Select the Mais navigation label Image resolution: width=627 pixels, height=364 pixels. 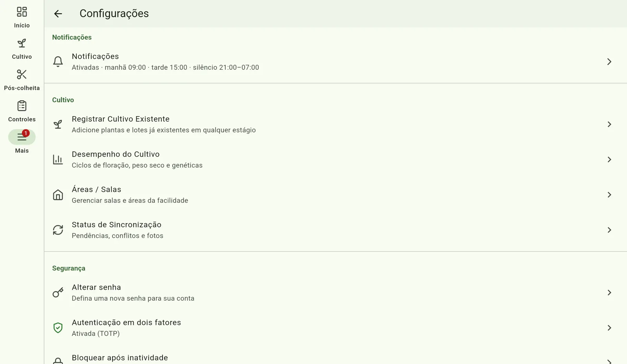click(22, 151)
